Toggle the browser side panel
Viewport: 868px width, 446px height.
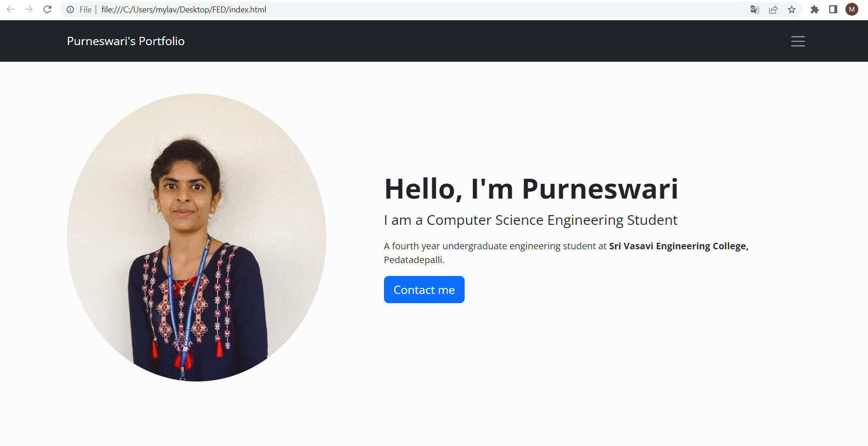[x=834, y=9]
